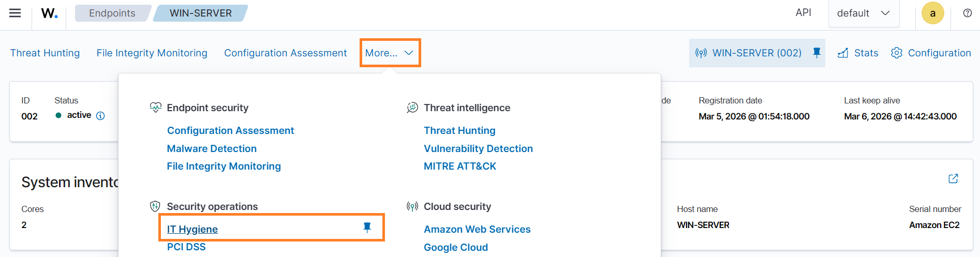Viewport: 980px width, 257px height.
Task: Open the hamburger navigation menu
Action: point(15,13)
